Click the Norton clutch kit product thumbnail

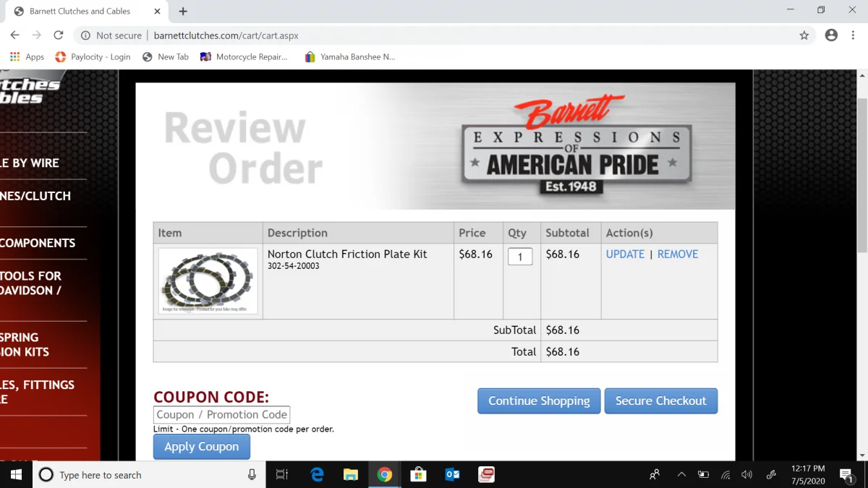coord(208,281)
